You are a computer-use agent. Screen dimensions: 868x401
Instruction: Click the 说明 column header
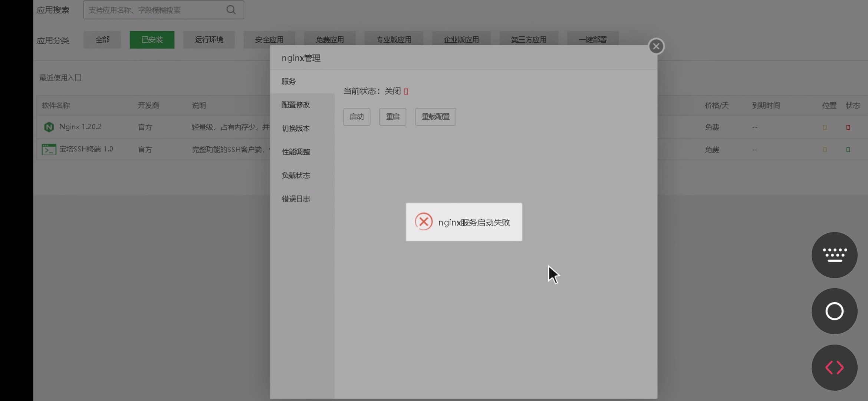[199, 105]
